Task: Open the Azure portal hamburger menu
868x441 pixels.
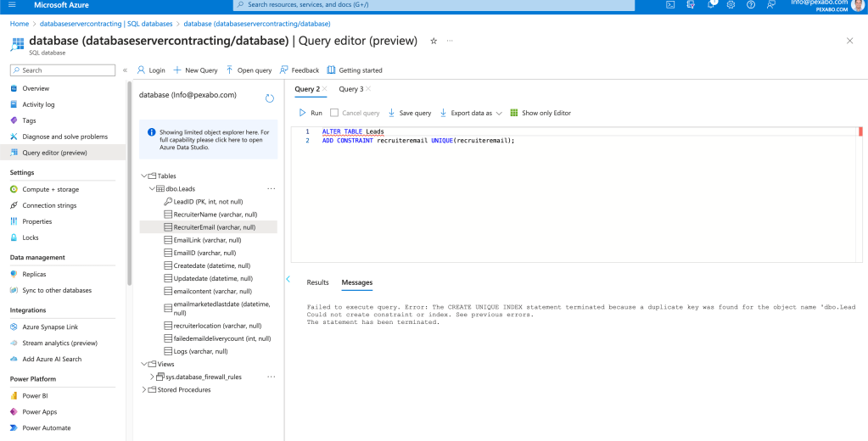Action: (x=12, y=5)
